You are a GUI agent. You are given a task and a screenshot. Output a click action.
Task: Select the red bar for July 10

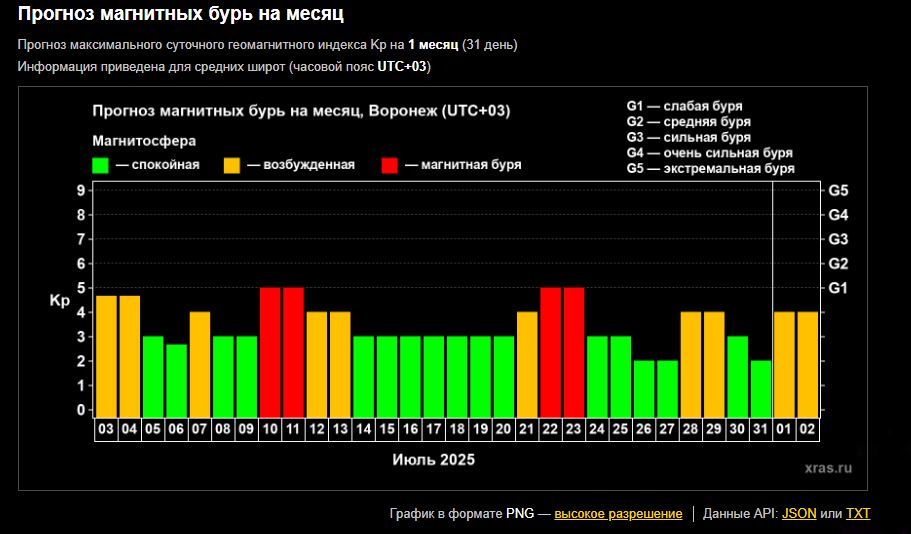(270, 351)
